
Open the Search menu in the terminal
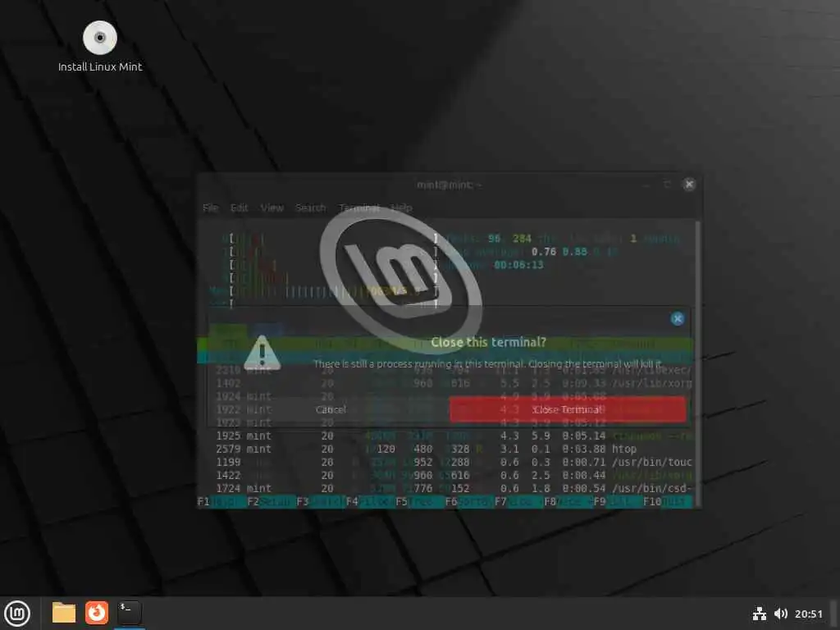coord(310,208)
